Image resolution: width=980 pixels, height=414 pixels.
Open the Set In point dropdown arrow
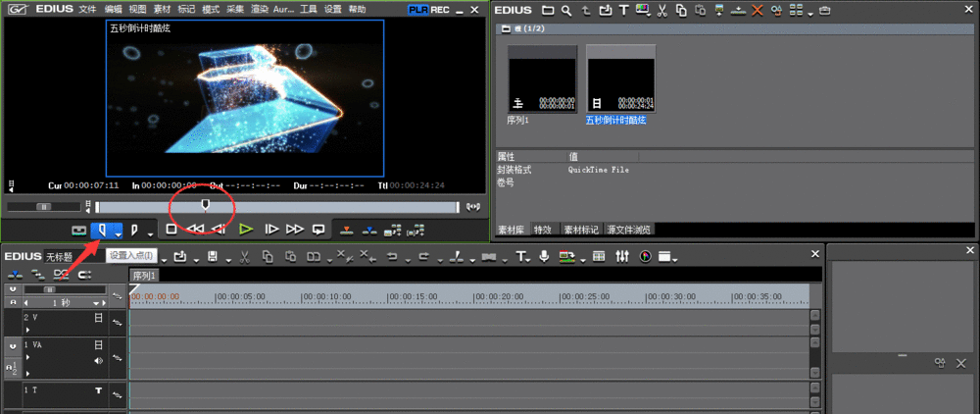tap(118, 233)
